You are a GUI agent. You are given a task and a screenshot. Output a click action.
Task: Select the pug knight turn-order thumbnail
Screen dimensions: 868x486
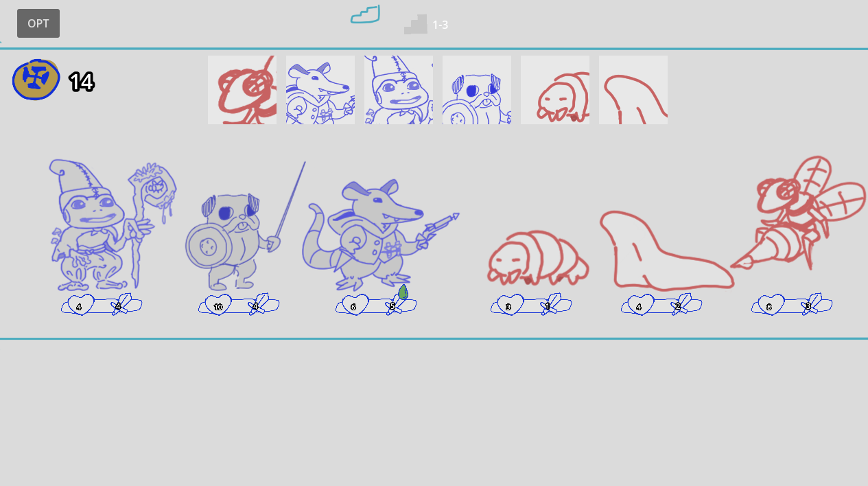point(477,90)
